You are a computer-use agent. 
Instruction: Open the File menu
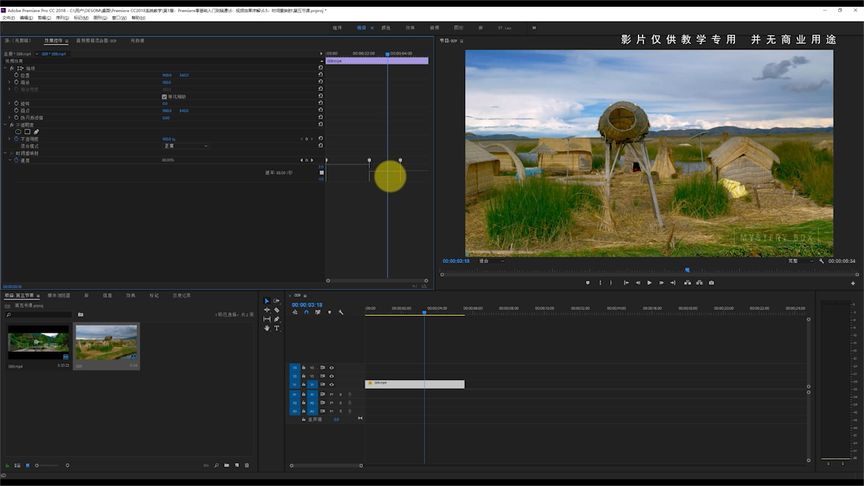click(8, 17)
